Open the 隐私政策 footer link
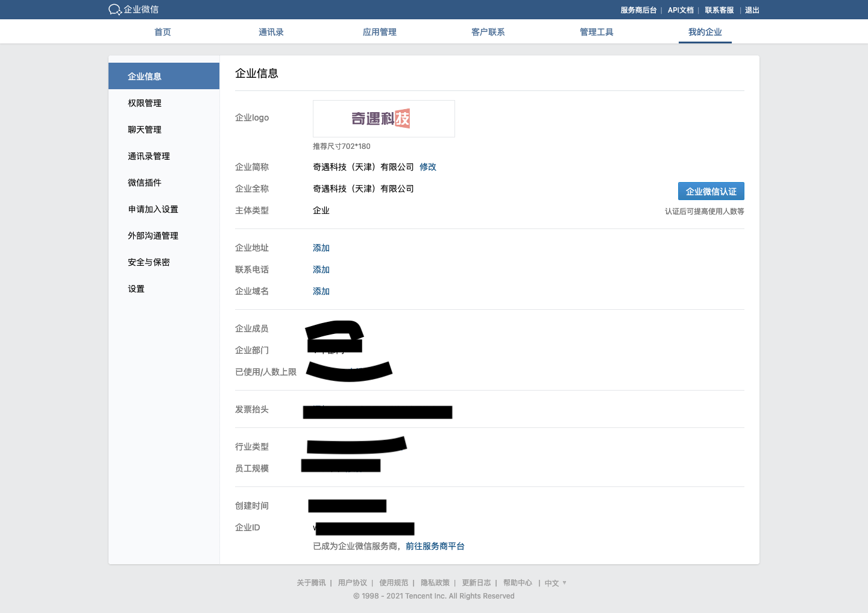868x613 pixels. pyautogui.click(x=435, y=583)
